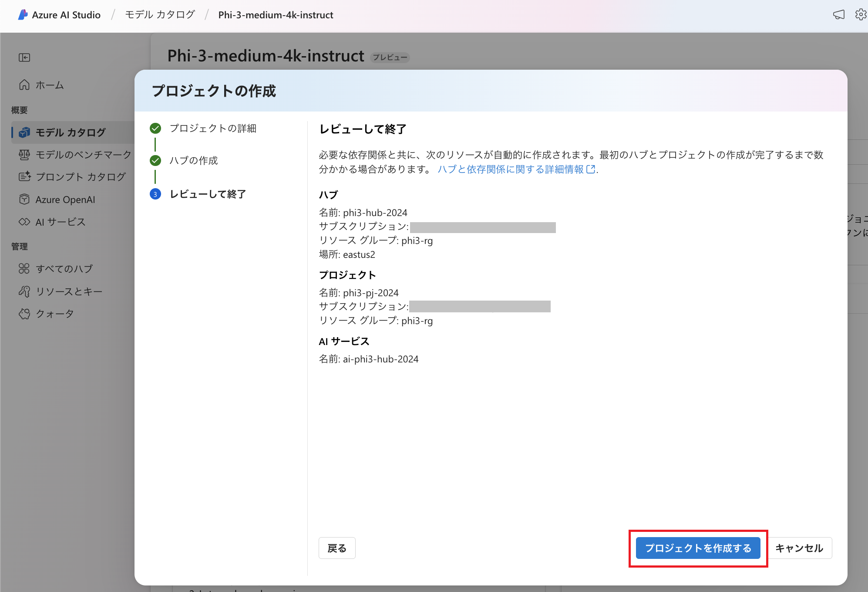Click サブスクリプション label under ハブ
Viewport: 868px width, 592px height.
[363, 227]
